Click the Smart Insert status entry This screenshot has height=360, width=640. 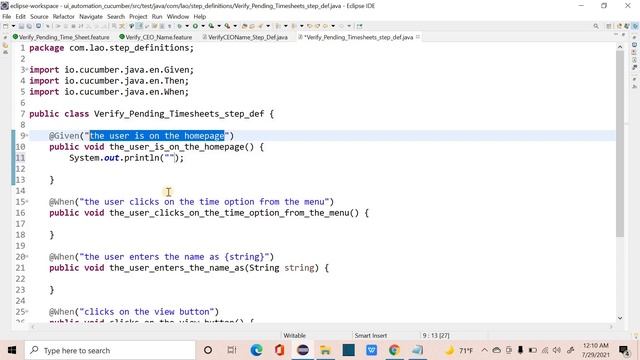[370, 335]
